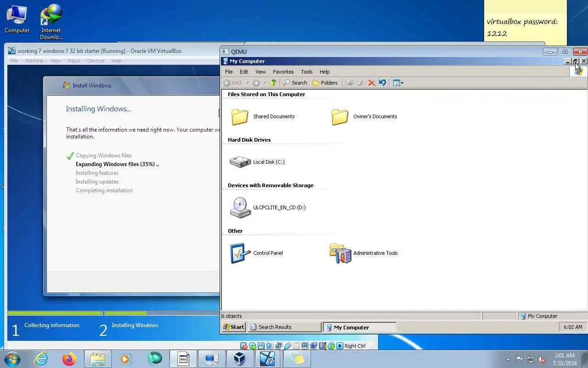Open the Devices menu in VirtualBox
This screenshot has height=368, width=588.
(96, 61)
